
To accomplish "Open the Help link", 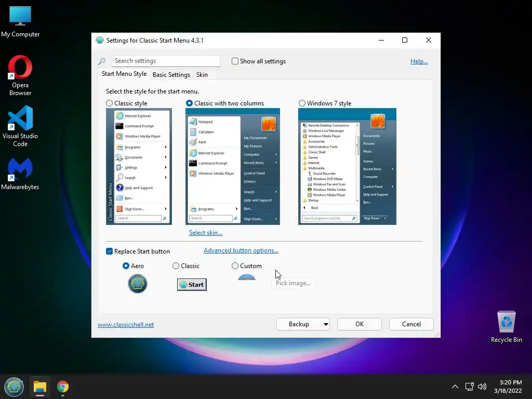I will tap(419, 61).
